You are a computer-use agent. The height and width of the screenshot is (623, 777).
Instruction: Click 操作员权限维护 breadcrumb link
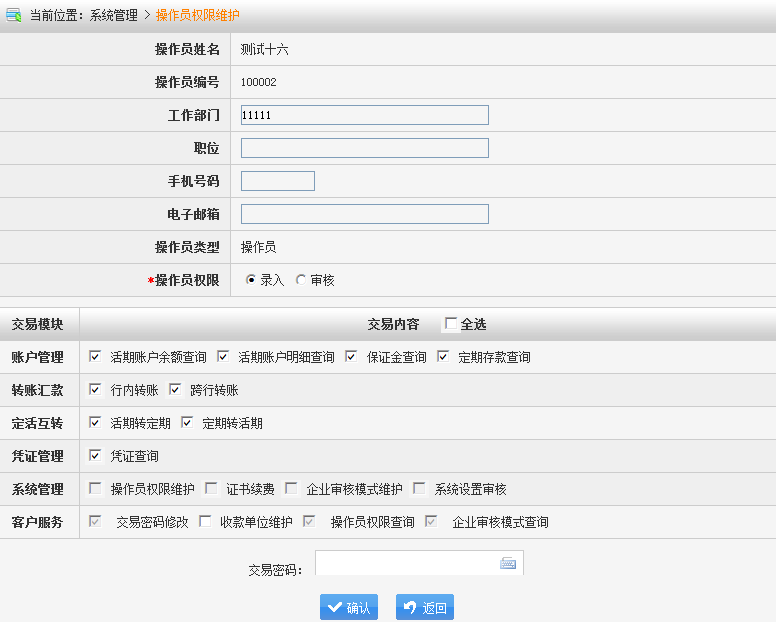(x=197, y=15)
